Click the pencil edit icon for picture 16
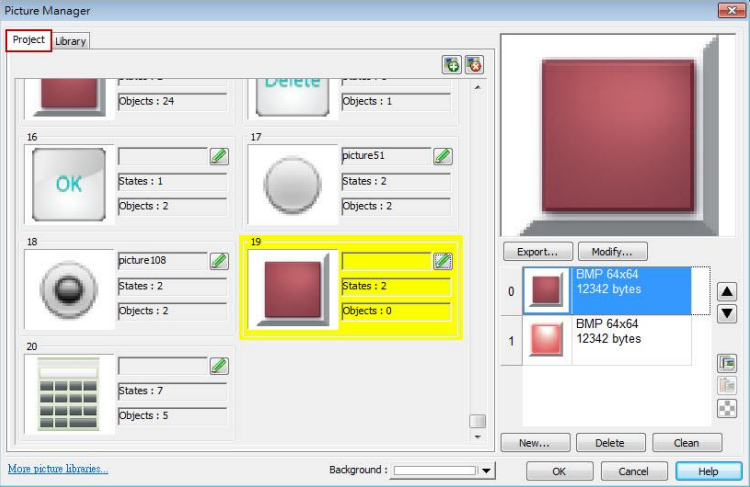Screen dimensions: 750x487 219,156
